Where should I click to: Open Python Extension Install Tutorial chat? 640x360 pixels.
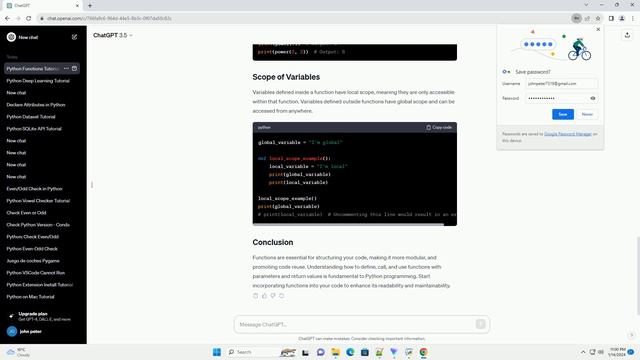point(40,285)
